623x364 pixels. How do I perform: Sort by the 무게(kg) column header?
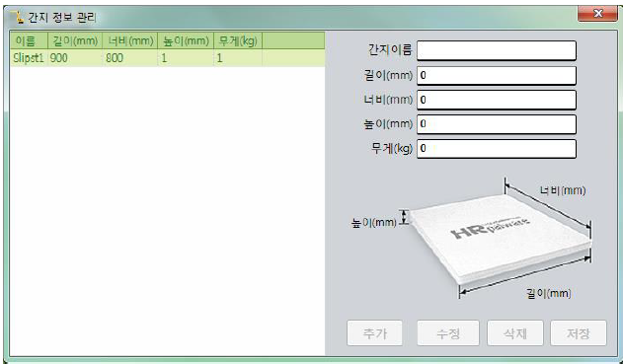point(238,40)
